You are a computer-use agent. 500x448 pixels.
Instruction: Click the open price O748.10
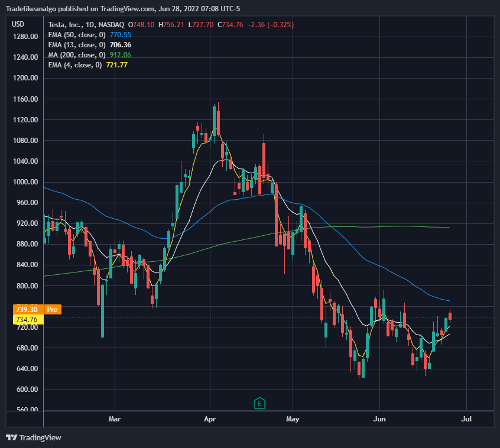pyautogui.click(x=141, y=25)
